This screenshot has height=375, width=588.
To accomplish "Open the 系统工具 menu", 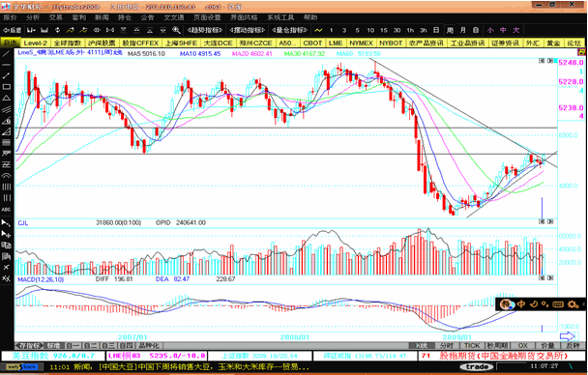I will click(280, 17).
